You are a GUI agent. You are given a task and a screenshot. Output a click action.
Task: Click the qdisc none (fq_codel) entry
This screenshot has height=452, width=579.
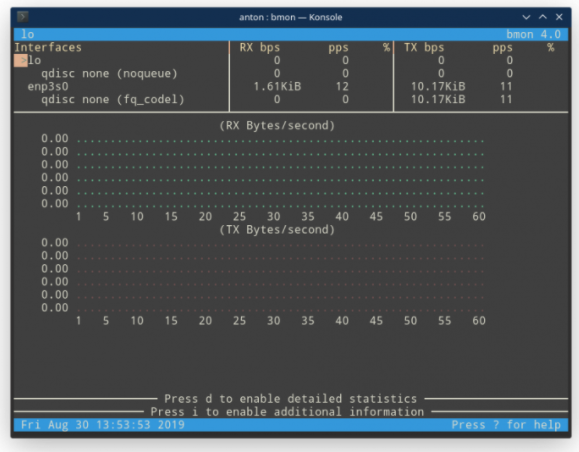click(x=113, y=99)
